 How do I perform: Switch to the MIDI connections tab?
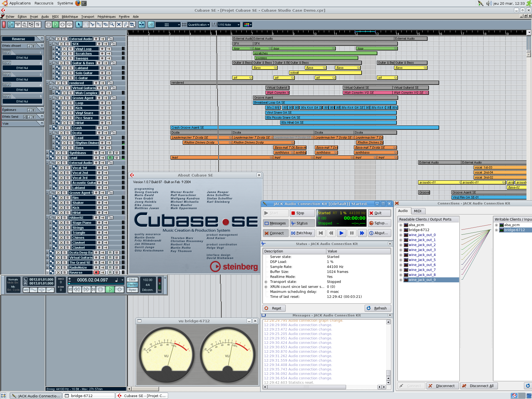[417, 211]
